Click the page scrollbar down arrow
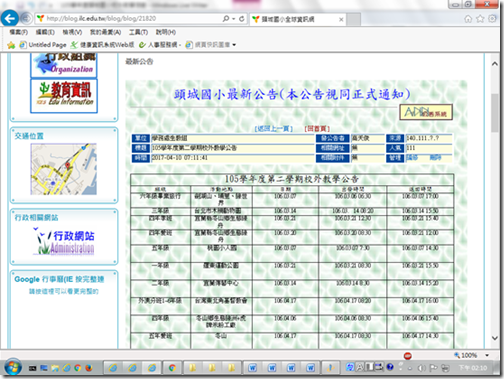 (x=495, y=338)
